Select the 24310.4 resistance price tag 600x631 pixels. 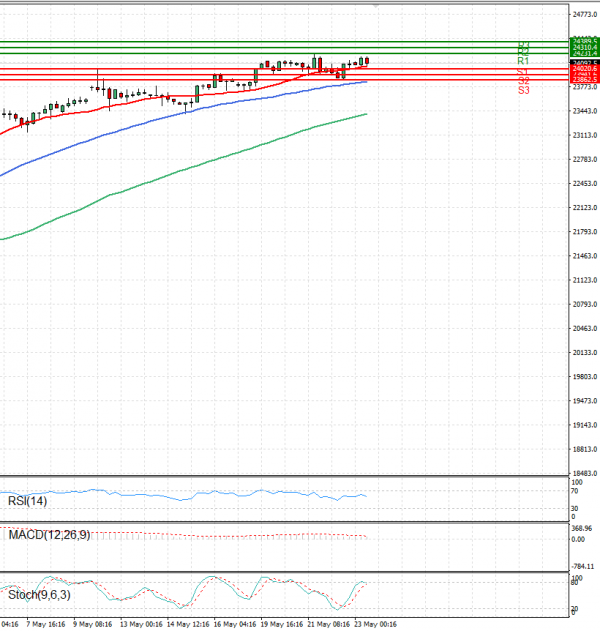585,47
